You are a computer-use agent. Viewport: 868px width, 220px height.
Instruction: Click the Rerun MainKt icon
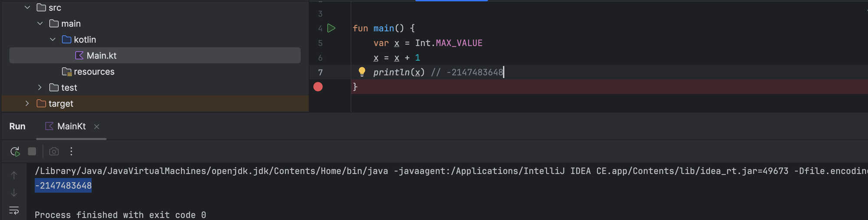pyautogui.click(x=15, y=151)
